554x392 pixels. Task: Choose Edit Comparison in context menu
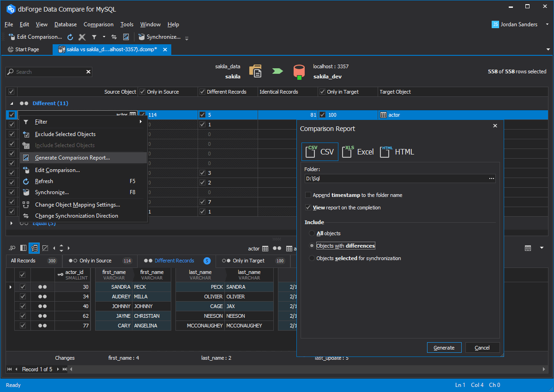coord(83,170)
